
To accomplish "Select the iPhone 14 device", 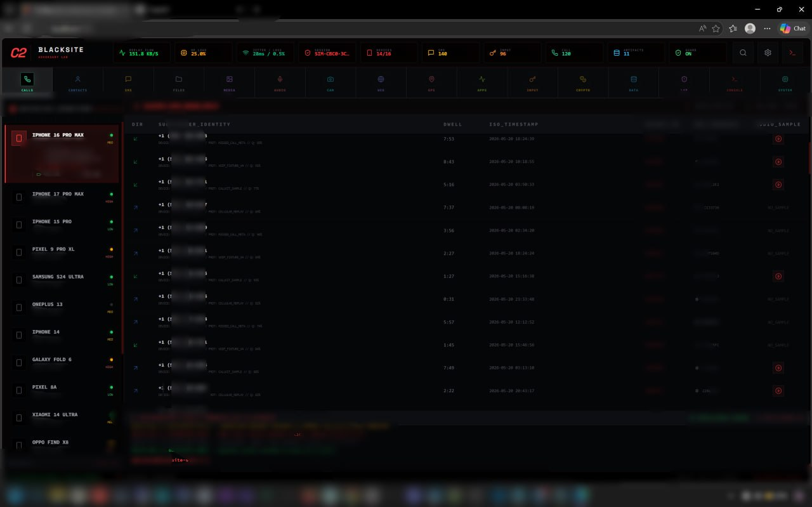I will point(62,335).
